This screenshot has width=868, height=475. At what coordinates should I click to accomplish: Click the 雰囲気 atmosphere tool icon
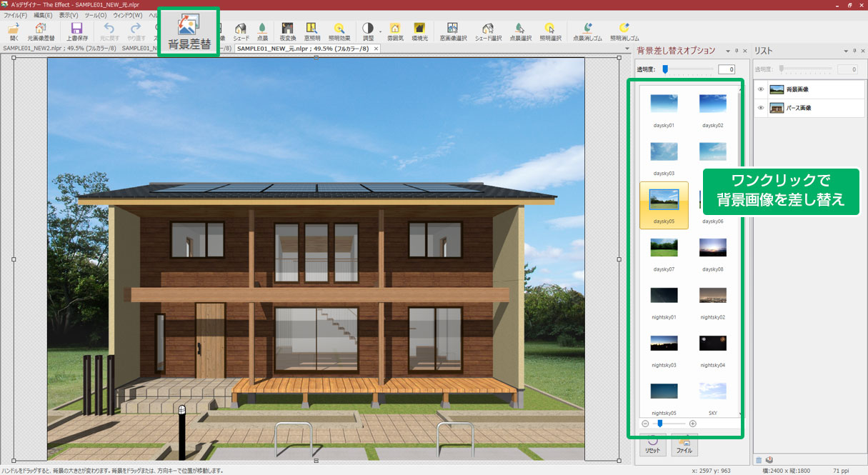394,31
